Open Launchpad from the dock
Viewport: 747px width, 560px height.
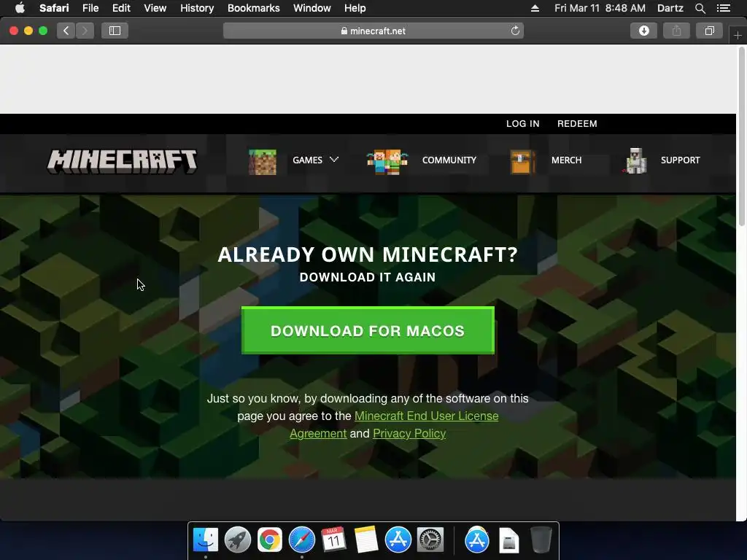coord(237,540)
